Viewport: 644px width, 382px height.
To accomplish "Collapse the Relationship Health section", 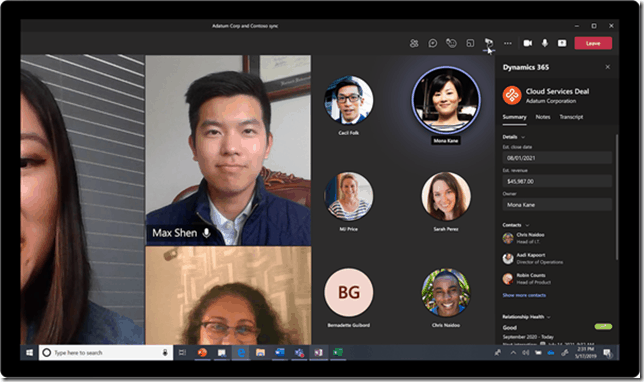I will click(x=549, y=317).
